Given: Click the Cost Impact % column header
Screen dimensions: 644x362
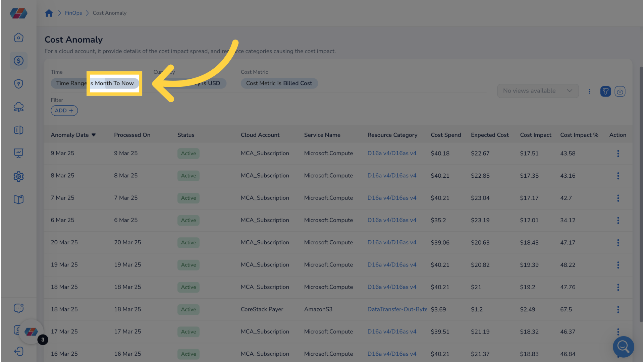Looking at the screenshot, I should point(579,135).
